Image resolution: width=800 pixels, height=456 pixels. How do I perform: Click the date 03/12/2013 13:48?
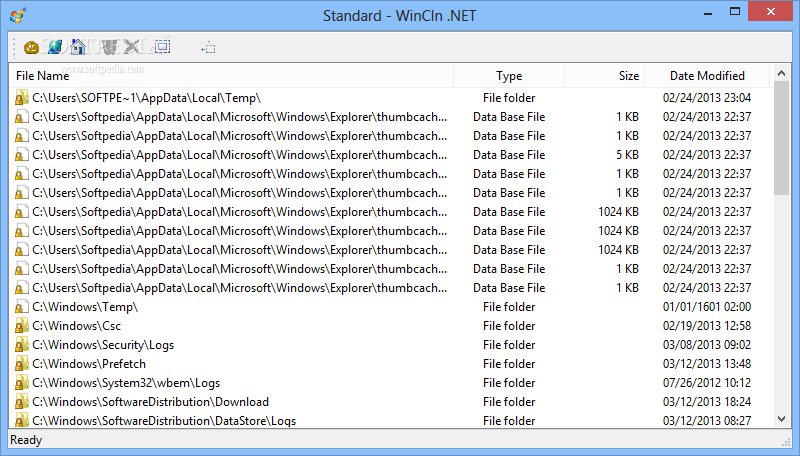tap(707, 364)
